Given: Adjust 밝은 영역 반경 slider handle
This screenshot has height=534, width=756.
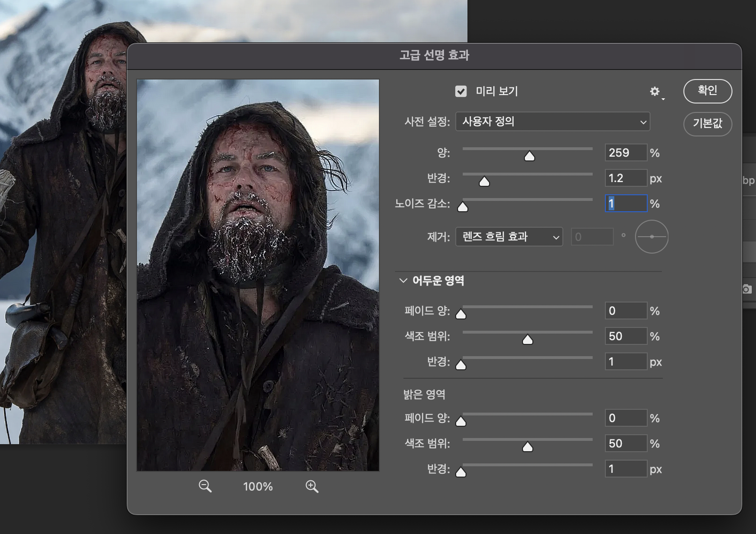Looking at the screenshot, I should point(461,472).
